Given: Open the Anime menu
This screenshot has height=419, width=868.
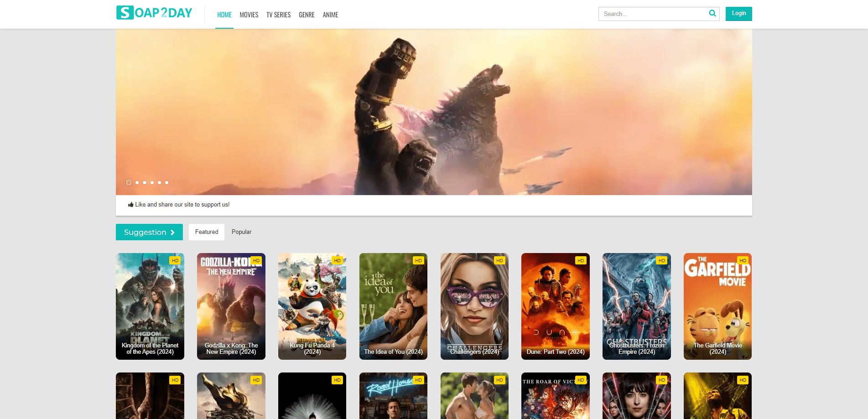Looking at the screenshot, I should coord(330,15).
